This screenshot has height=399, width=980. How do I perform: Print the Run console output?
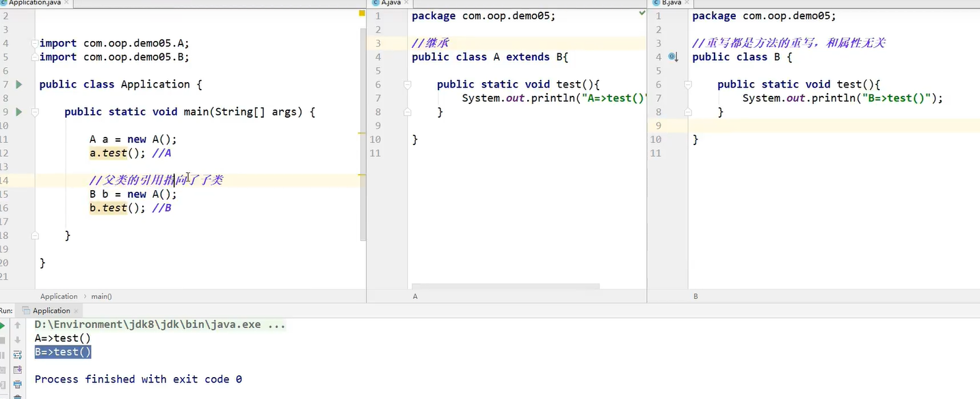point(18,385)
